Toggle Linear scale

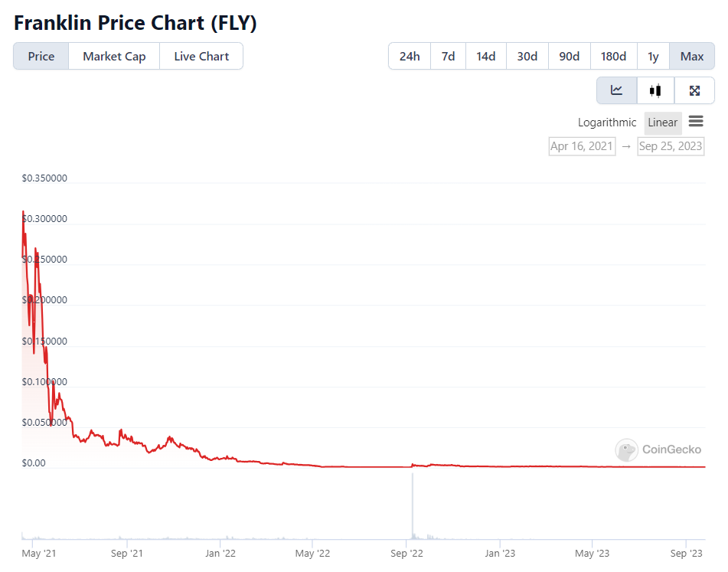662,123
